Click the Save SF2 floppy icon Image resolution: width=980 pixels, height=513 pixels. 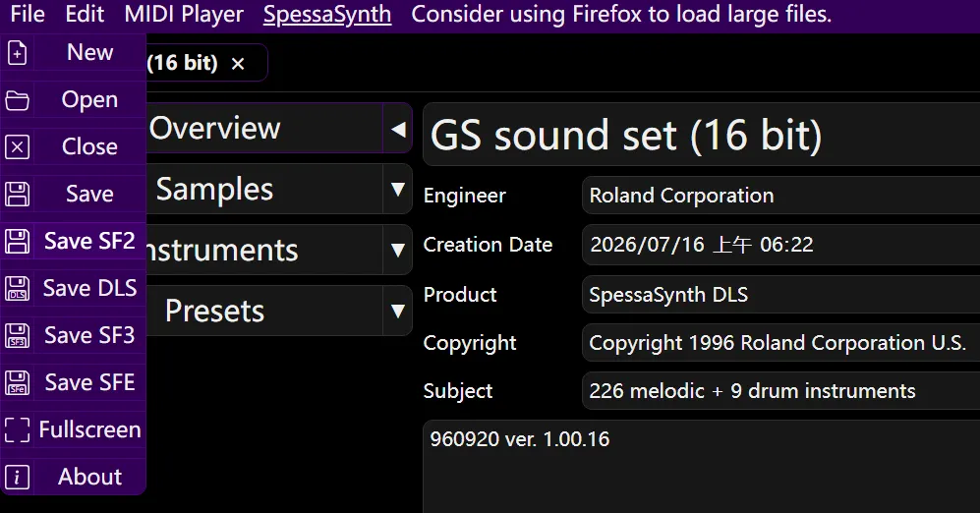click(x=17, y=241)
